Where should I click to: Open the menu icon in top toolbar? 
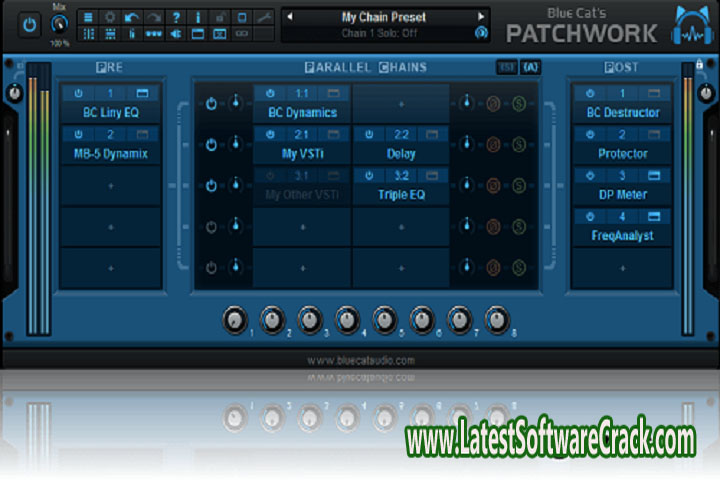pos(88,17)
